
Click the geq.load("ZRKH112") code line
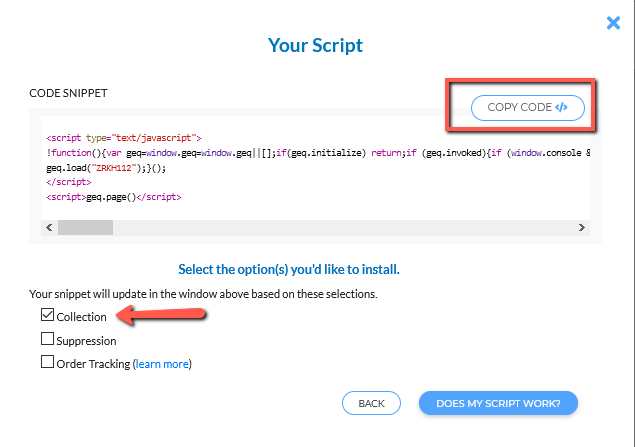click(106, 168)
